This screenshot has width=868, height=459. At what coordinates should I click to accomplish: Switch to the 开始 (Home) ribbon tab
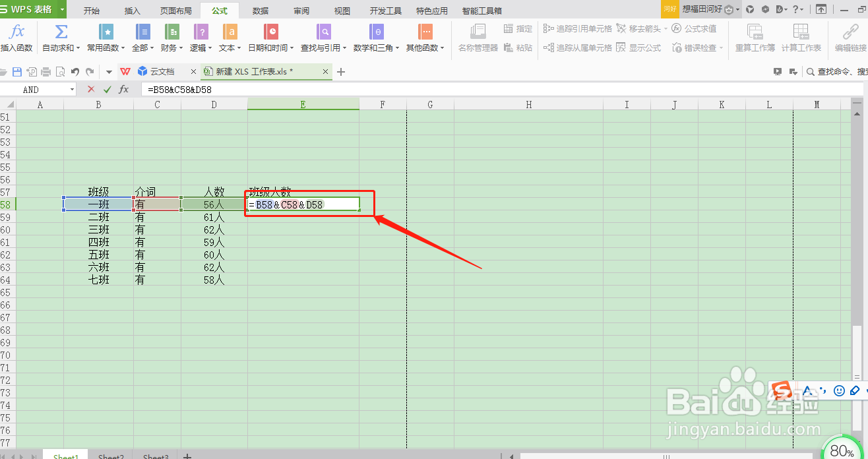(x=92, y=11)
